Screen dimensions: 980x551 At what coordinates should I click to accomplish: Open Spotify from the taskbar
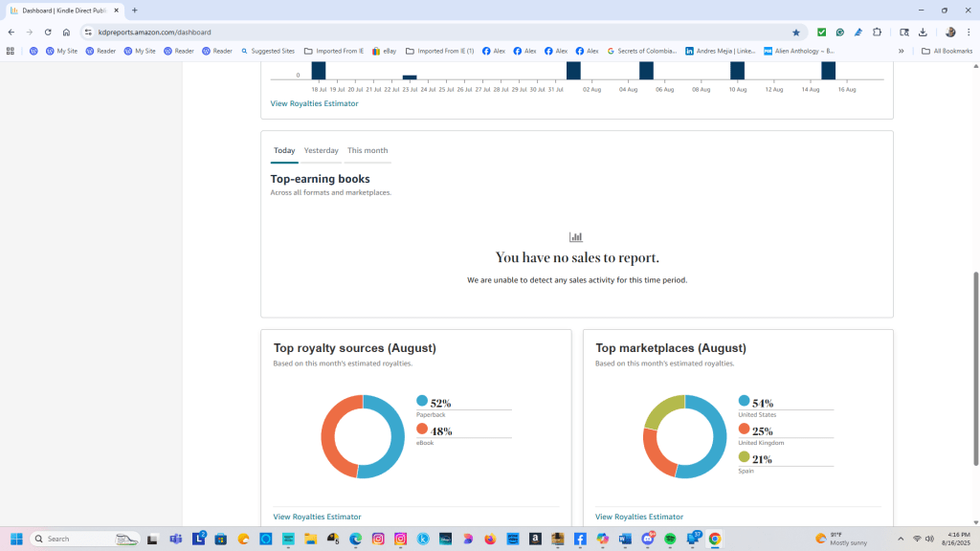click(x=670, y=539)
